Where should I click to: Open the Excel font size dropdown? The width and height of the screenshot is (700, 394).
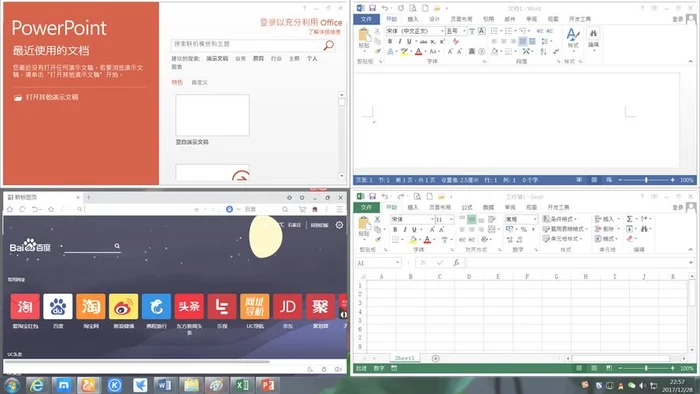point(451,219)
